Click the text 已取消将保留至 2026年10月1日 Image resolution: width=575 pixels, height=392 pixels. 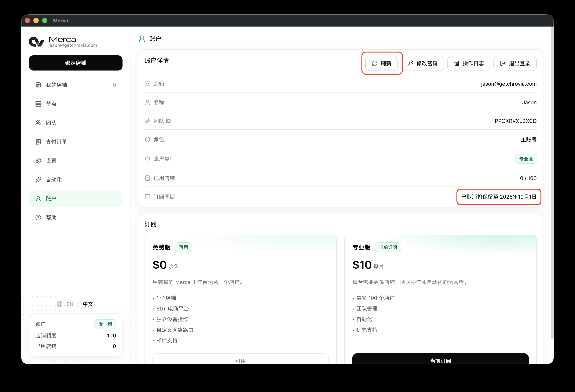point(499,197)
